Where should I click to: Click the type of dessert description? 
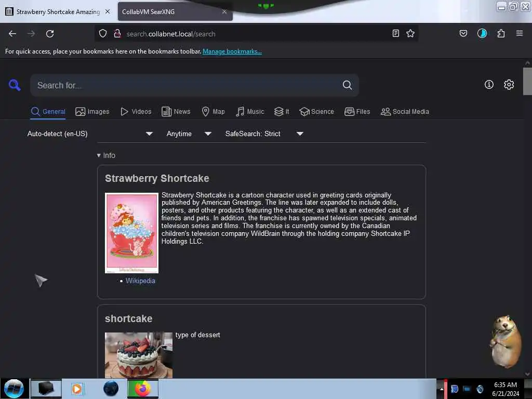tap(197, 335)
